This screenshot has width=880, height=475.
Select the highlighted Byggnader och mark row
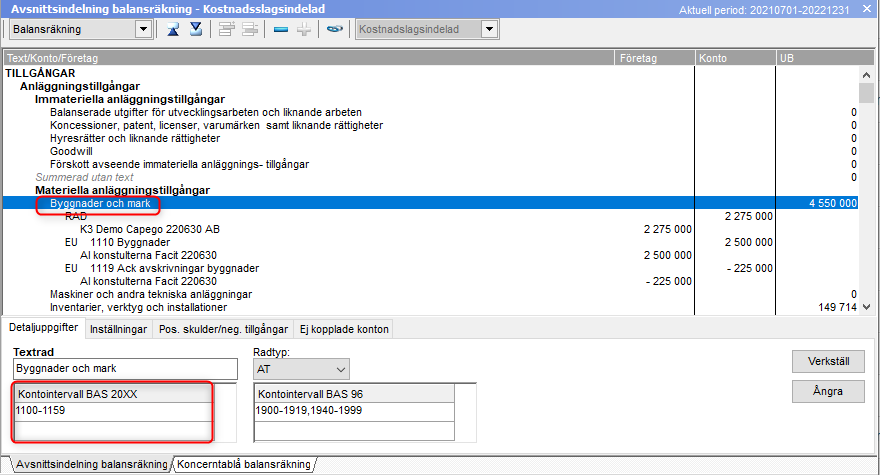431,203
